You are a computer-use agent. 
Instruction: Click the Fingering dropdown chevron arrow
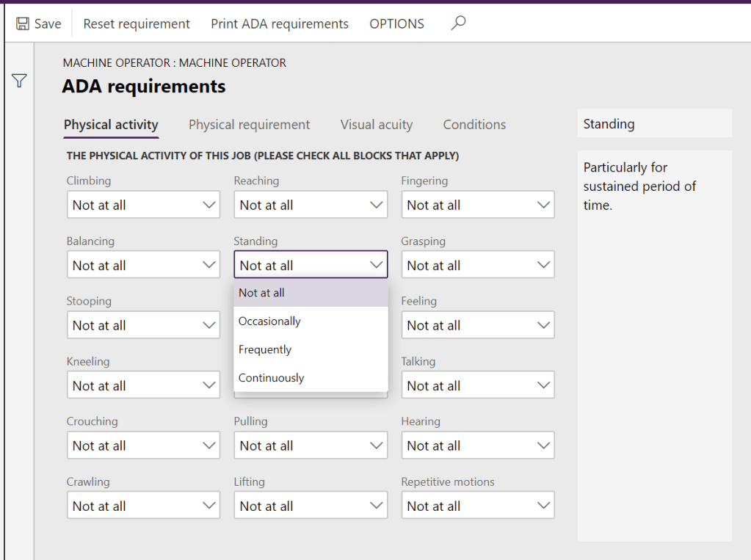pos(544,205)
